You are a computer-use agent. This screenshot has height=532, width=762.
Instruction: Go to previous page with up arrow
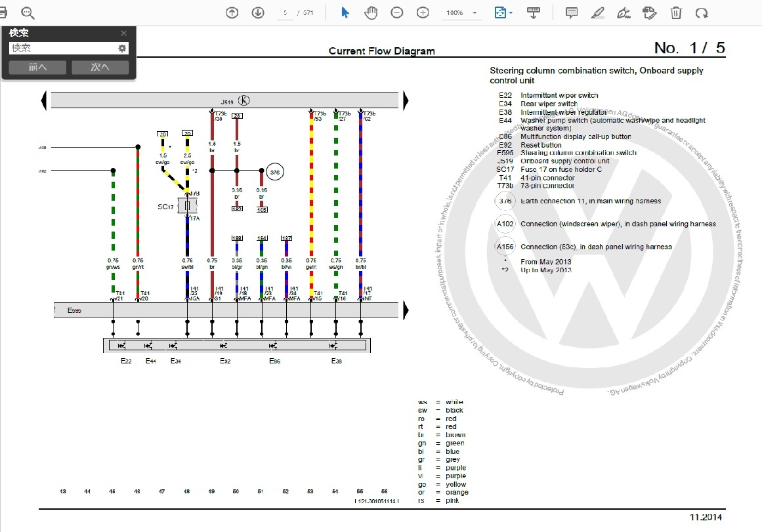point(232,12)
